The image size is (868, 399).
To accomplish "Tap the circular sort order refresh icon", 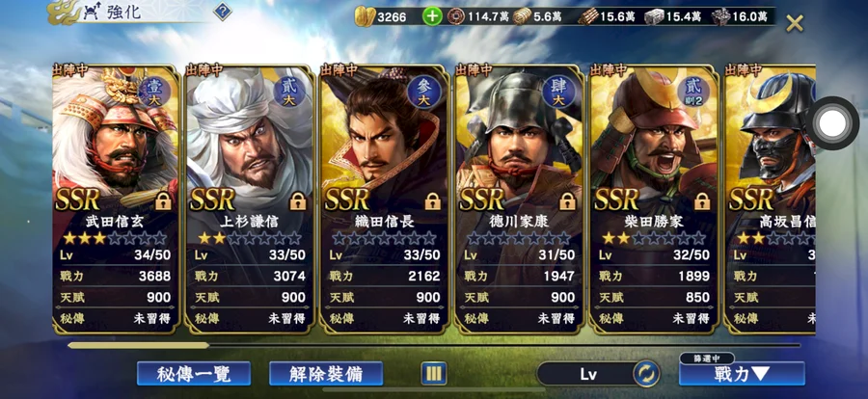I will [x=646, y=374].
